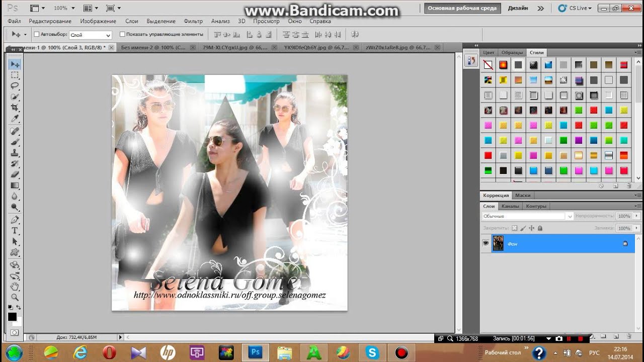Open the Screen Mode dropdown
Viewport: 644px width, 362px height.
coord(113,9)
